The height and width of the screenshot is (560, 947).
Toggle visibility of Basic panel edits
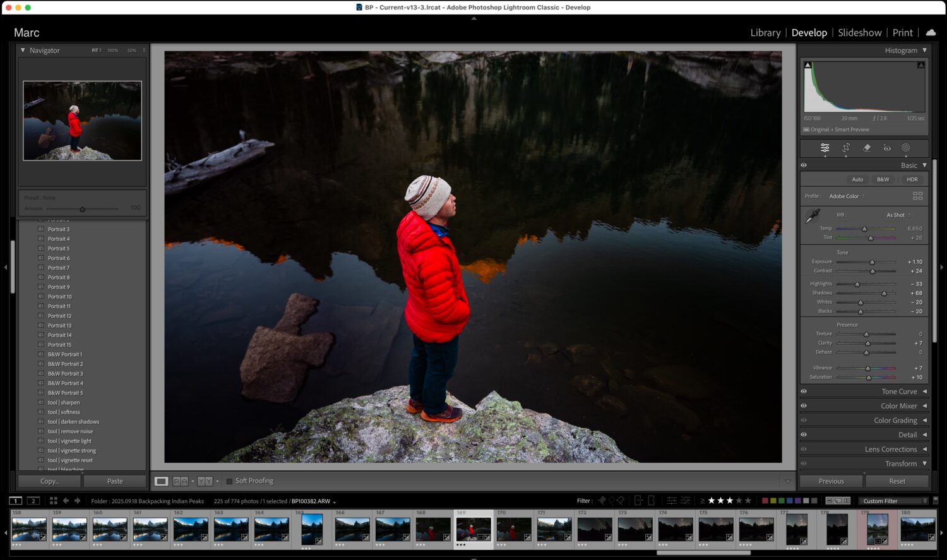804,165
